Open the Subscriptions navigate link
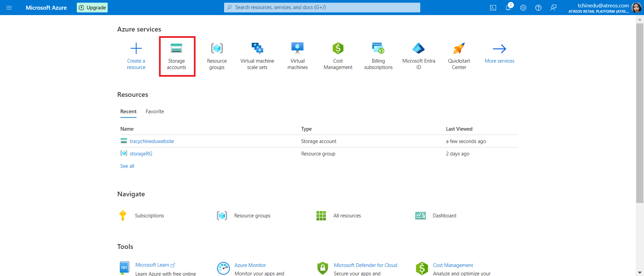This screenshot has width=644, height=276. click(x=149, y=216)
